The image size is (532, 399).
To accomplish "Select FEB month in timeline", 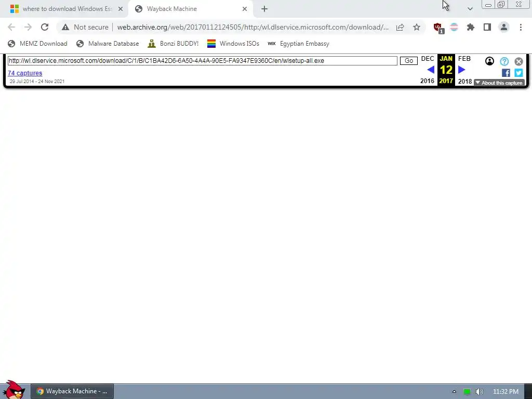I will [464, 59].
